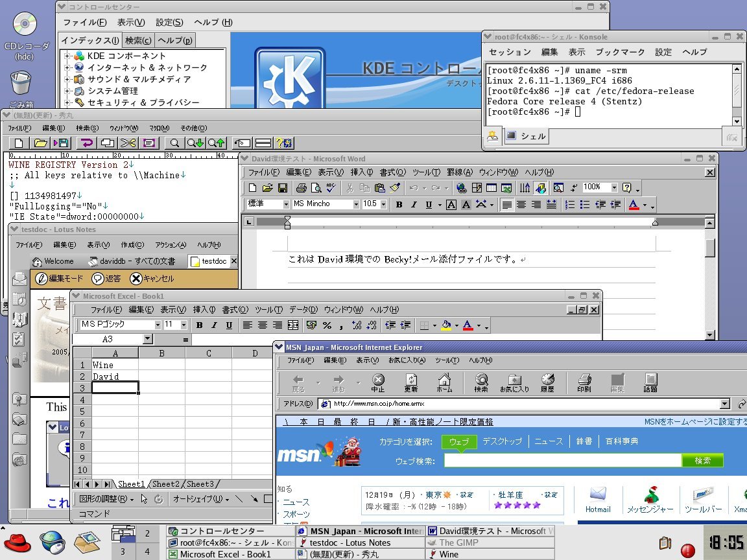This screenshot has height=560, width=747.
Task: Click Bold button in Word toolbar
Action: [x=399, y=205]
